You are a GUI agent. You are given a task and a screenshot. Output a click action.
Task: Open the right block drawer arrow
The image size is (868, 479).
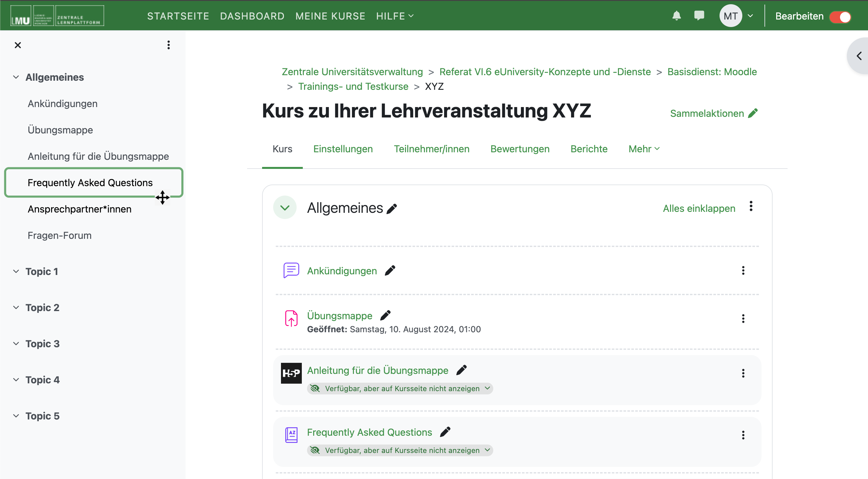[859, 56]
